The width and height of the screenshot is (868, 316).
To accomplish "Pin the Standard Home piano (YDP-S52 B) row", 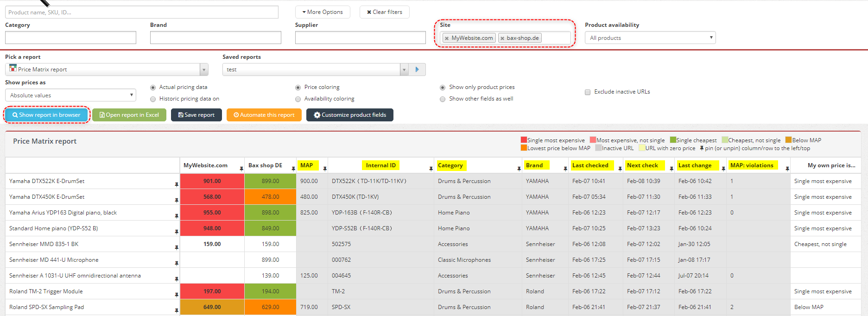I will click(x=177, y=232).
